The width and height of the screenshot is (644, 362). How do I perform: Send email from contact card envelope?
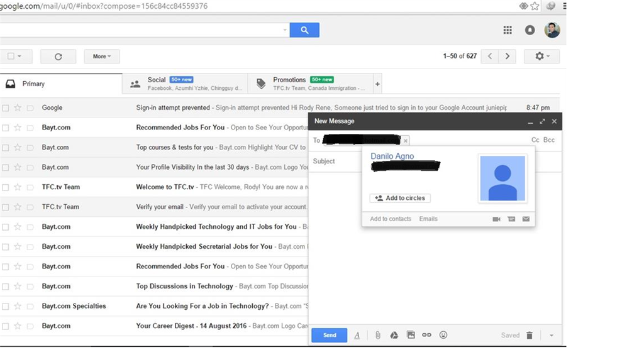point(526,219)
